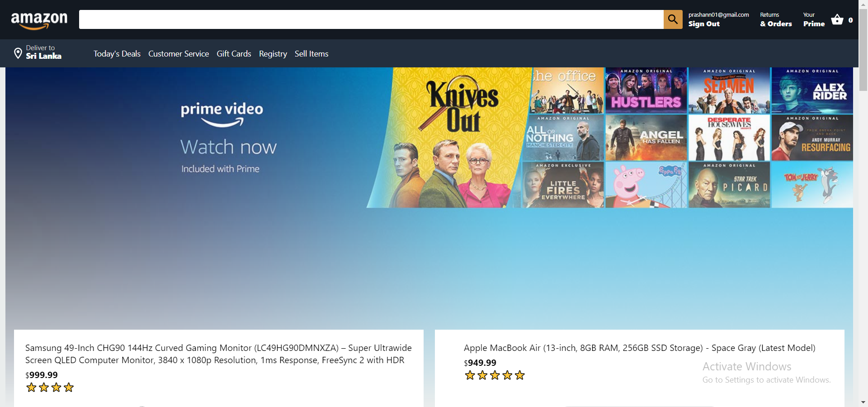
Task: Click the $999.99 price
Action: 42,375
